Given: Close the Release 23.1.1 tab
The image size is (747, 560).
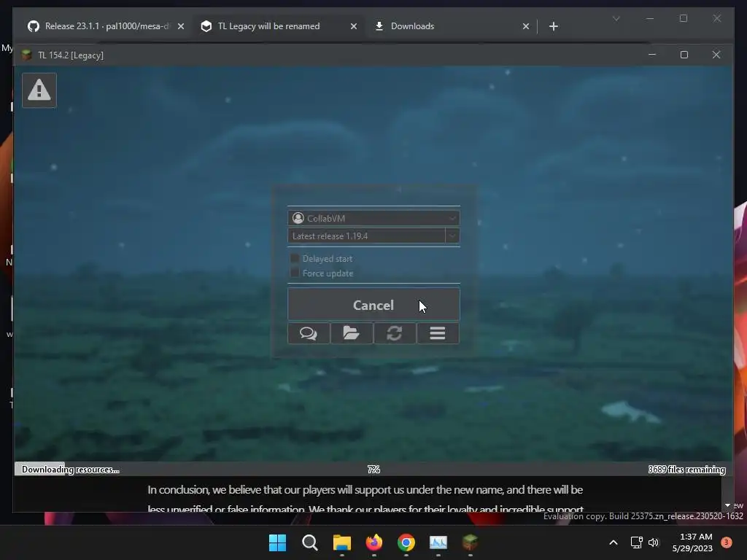Looking at the screenshot, I should tap(181, 26).
